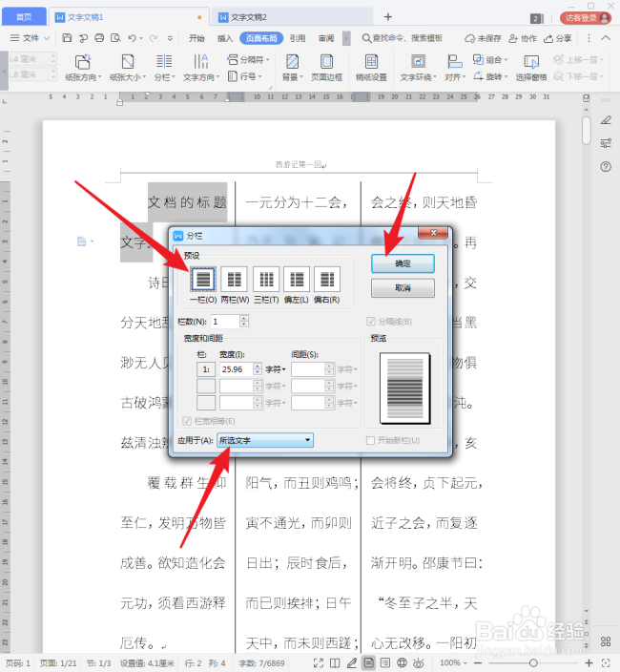This screenshot has height=672, width=620.
Task: Click the 选择窗格 selection pane icon
Action: [x=531, y=67]
